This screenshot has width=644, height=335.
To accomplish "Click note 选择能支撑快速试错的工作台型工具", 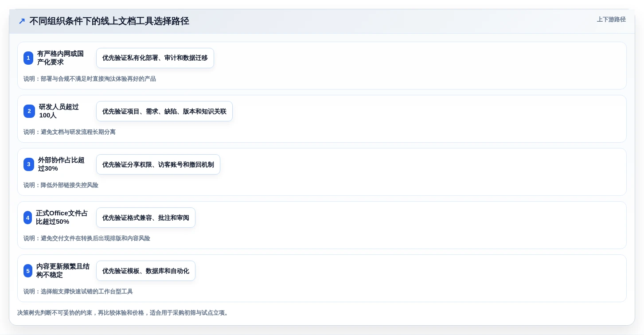I will [x=87, y=292].
